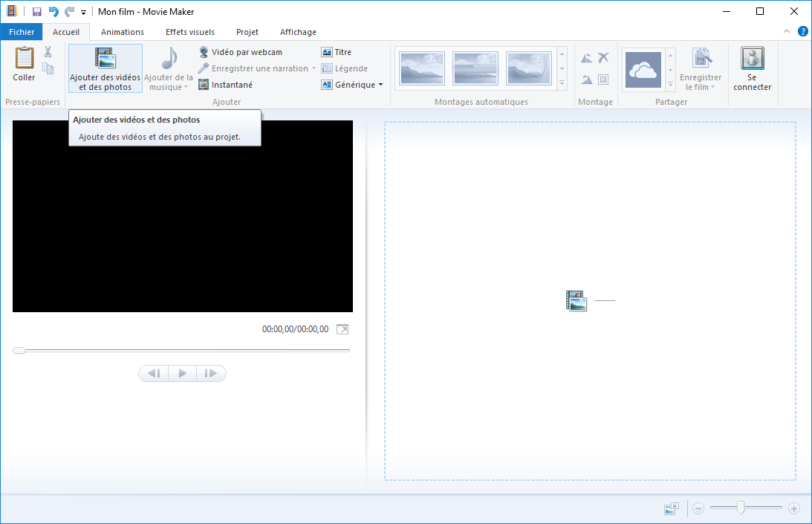Share to OneDrive cloud icon
This screenshot has width=812, height=524.
[643, 69]
